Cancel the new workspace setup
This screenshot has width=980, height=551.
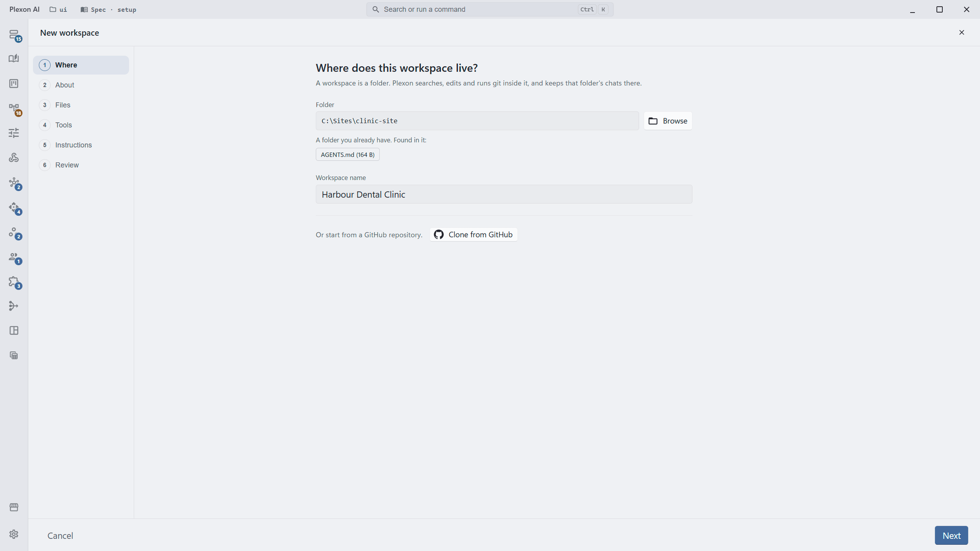(x=60, y=535)
